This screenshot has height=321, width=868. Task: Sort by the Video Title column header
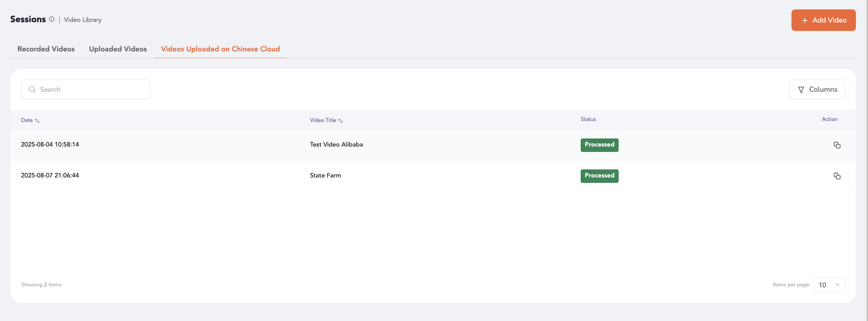coord(323,120)
